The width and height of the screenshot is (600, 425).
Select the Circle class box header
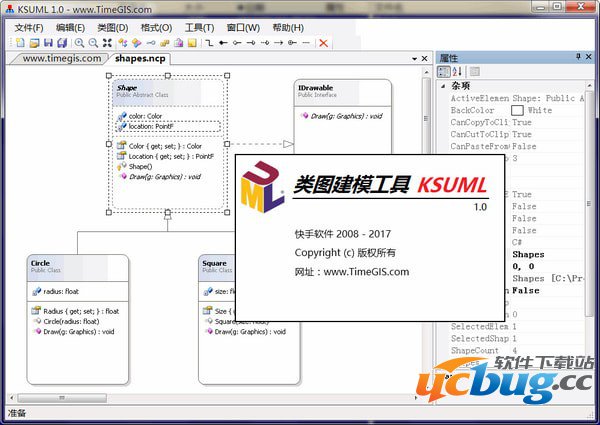(x=78, y=266)
